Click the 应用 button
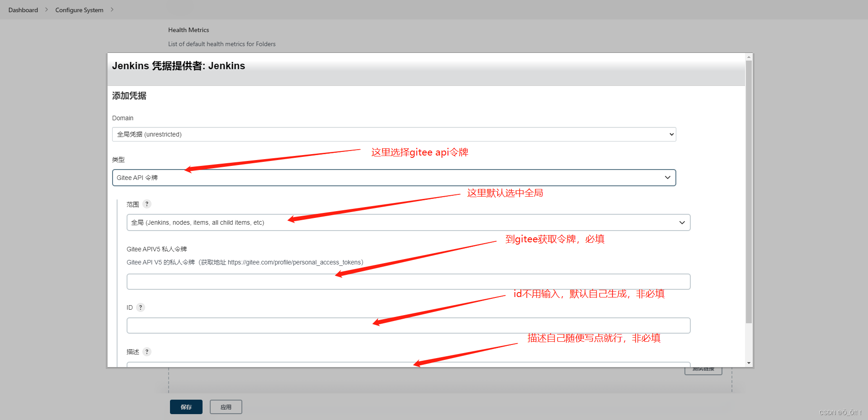The height and width of the screenshot is (420, 868). click(x=226, y=407)
